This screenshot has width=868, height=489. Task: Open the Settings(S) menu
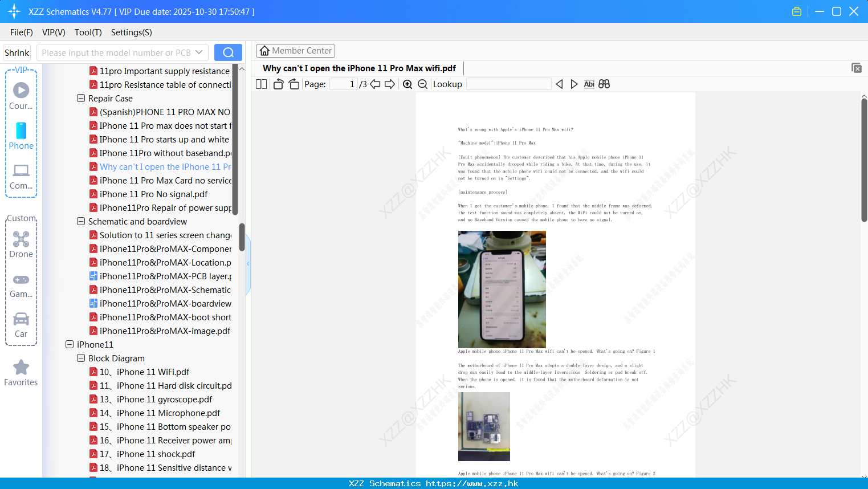click(x=132, y=32)
